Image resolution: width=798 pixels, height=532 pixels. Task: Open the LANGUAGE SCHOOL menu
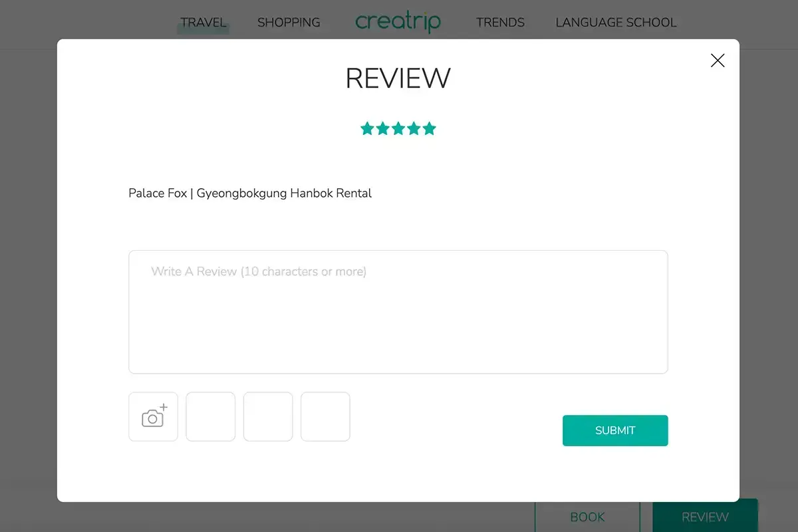616,23
